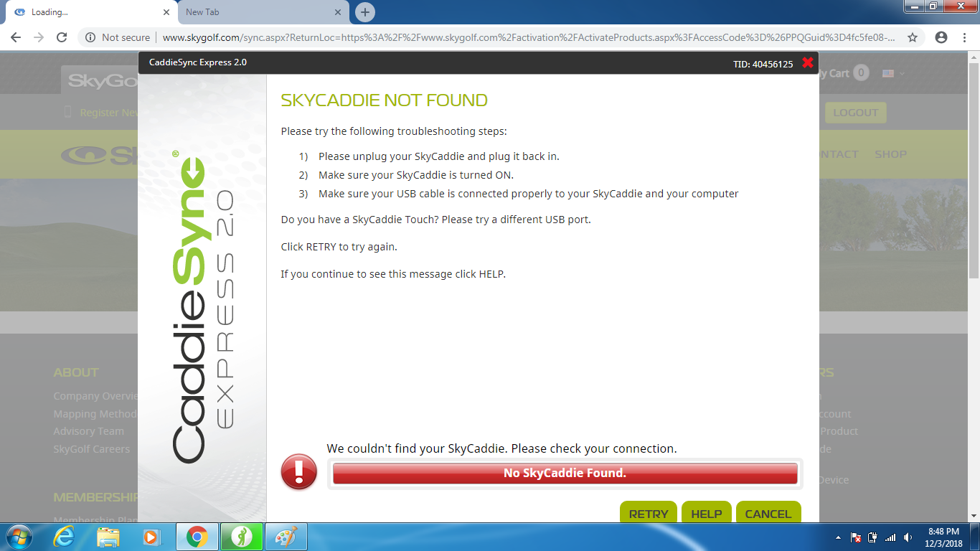Visit the SkyGolf Careers footer link

[91, 449]
